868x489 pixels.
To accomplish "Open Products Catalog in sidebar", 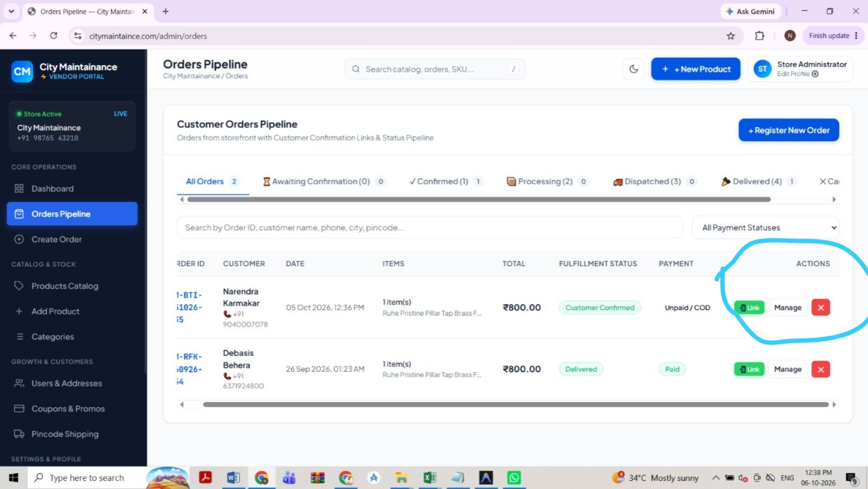I will (72, 286).
